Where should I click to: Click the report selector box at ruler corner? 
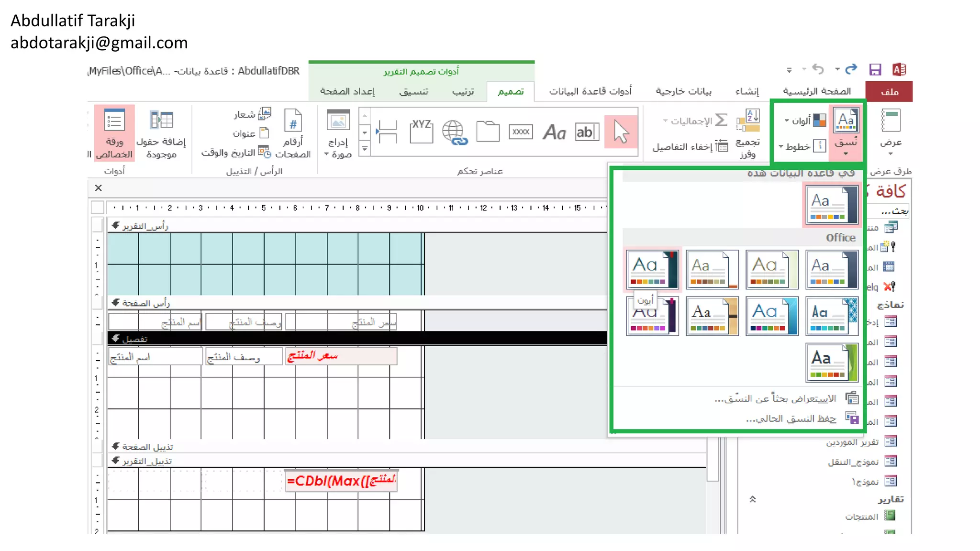tap(98, 208)
